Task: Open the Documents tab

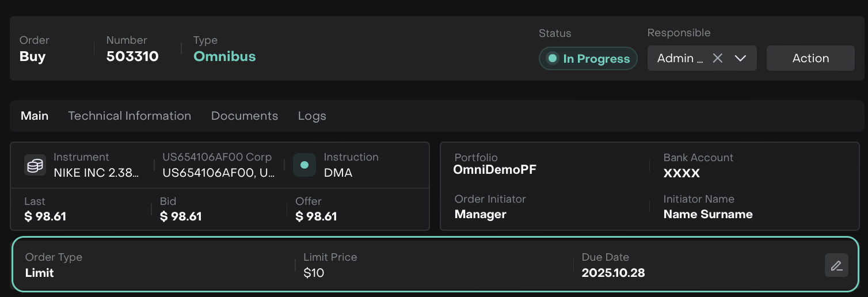Action: pos(245,116)
